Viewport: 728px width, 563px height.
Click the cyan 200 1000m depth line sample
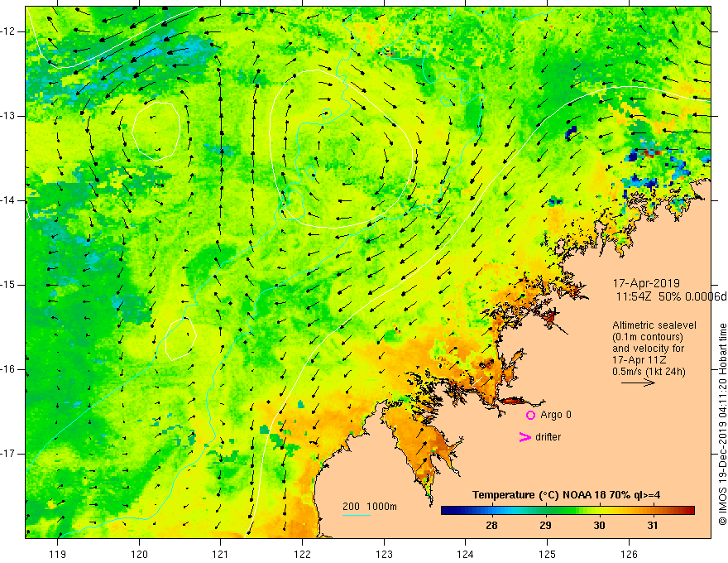357,515
